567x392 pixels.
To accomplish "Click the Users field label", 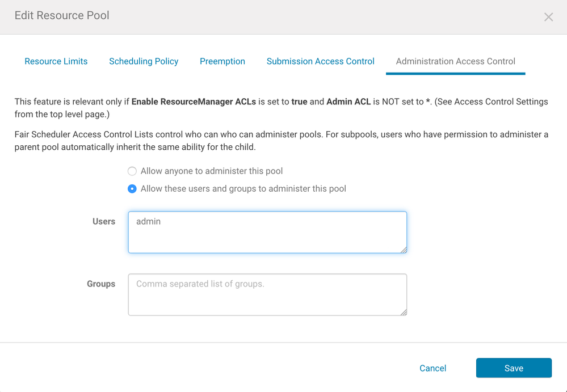I will 104,221.
